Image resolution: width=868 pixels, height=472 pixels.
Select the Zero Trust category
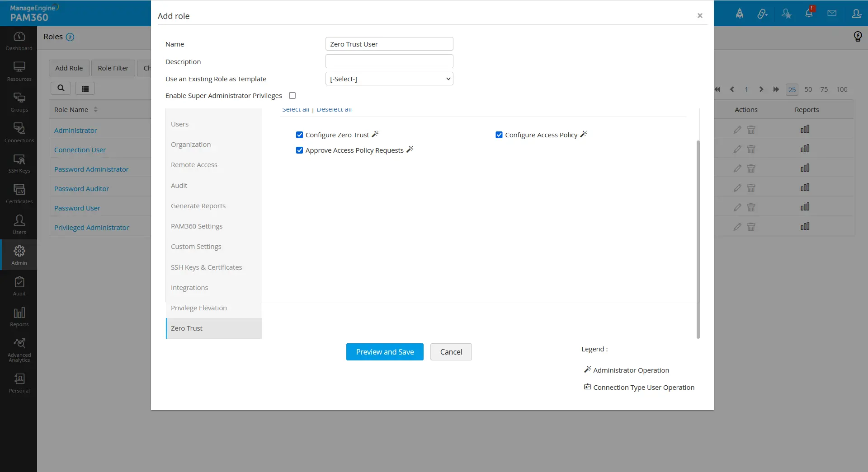(x=214, y=328)
